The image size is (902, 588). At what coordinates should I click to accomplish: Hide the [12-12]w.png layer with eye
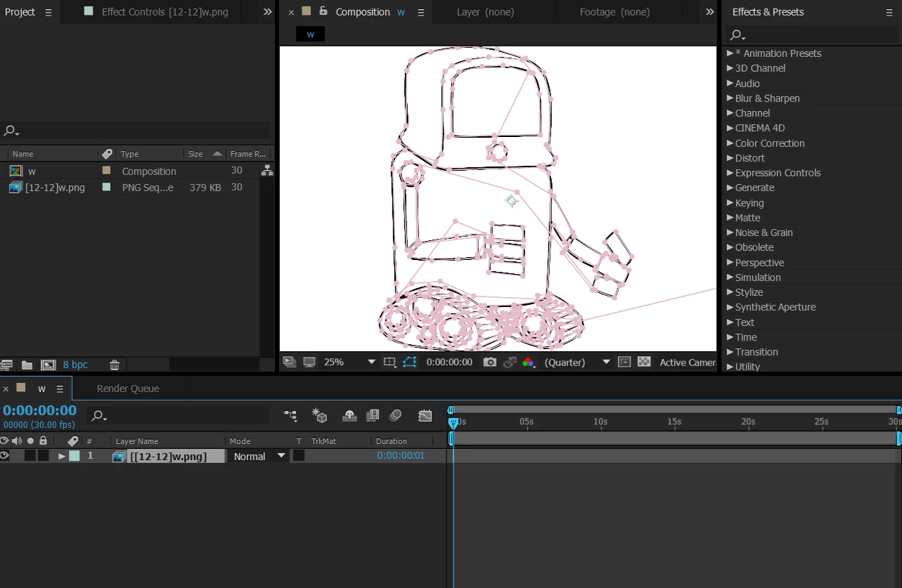pos(5,456)
